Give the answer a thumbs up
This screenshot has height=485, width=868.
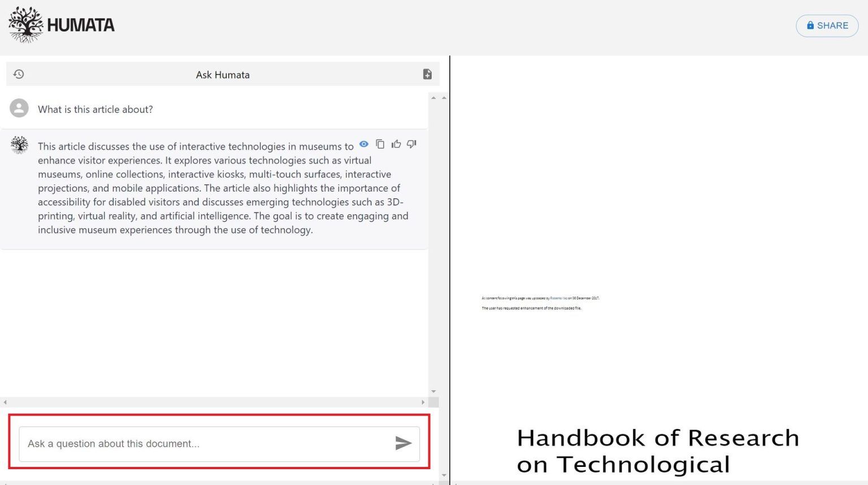tap(396, 144)
